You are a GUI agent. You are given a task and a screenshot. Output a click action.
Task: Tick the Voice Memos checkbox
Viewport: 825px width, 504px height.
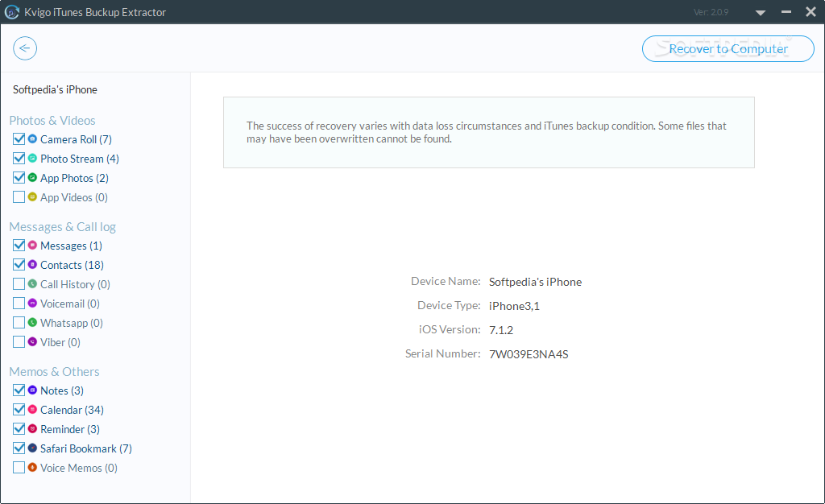point(19,467)
